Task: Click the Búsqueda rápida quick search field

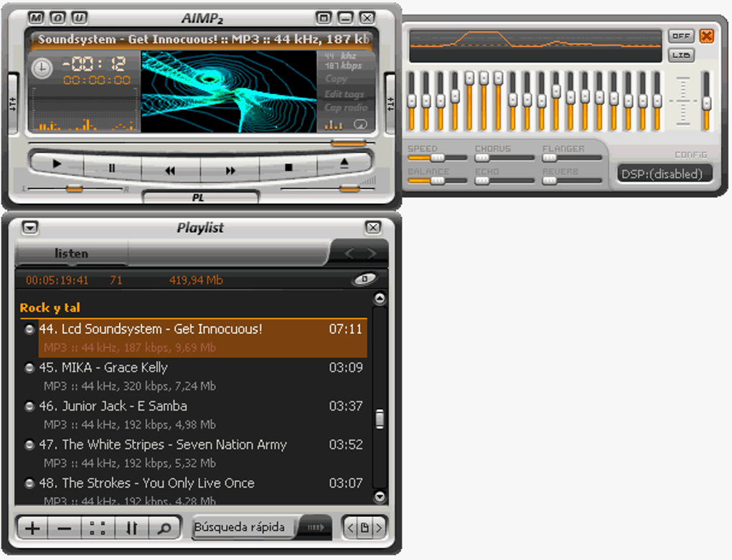Action: (244, 527)
